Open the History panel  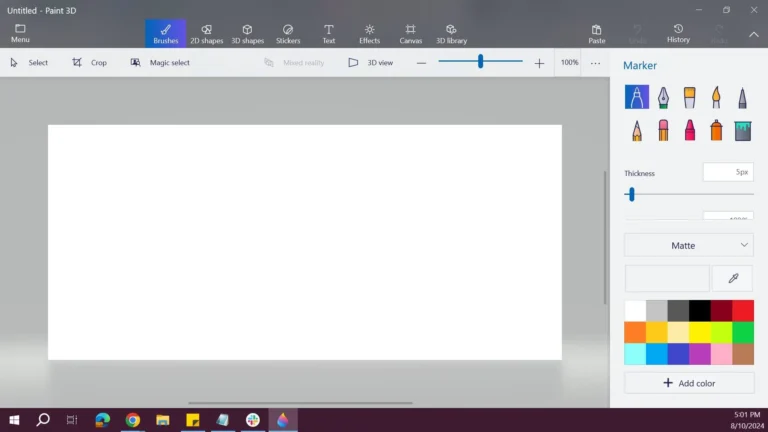click(x=678, y=33)
